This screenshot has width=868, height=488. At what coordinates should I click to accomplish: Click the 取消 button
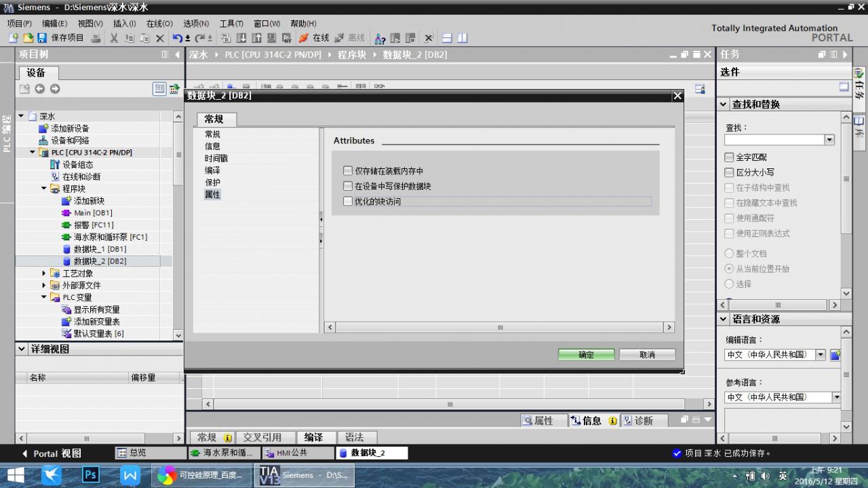[x=647, y=355]
